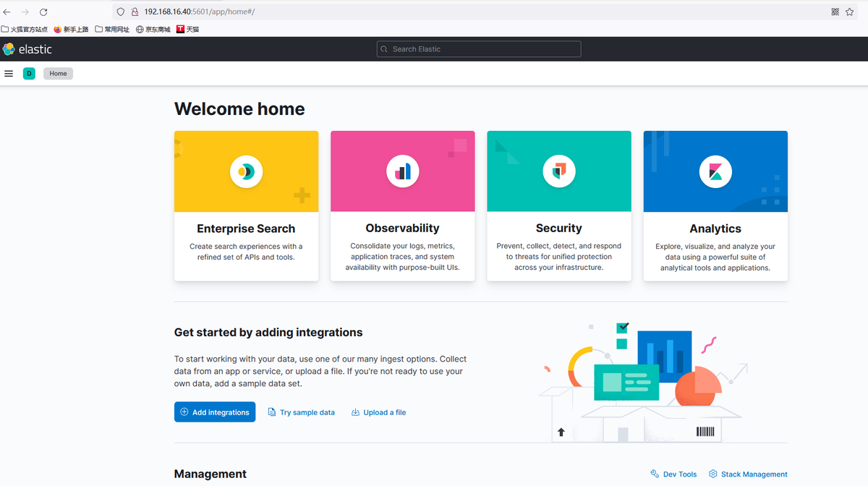Click the insecure connection lock icon
Screen dimensions: 868x486
tap(135, 12)
